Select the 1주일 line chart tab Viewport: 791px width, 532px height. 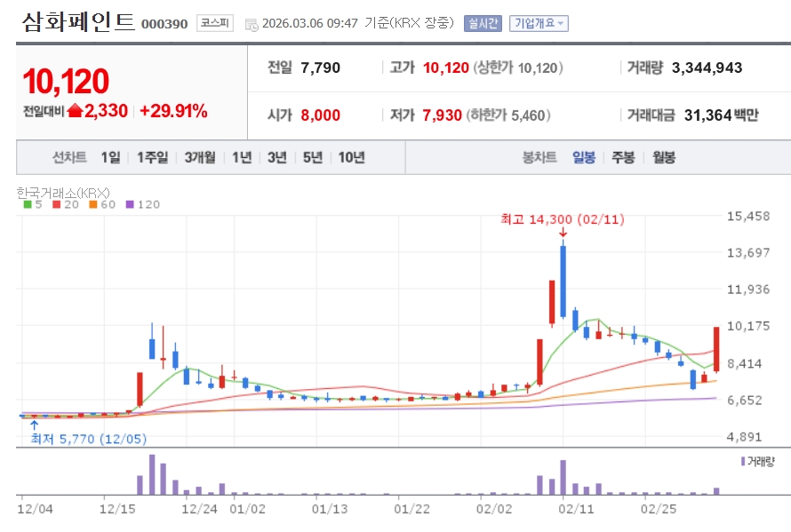pos(152,158)
